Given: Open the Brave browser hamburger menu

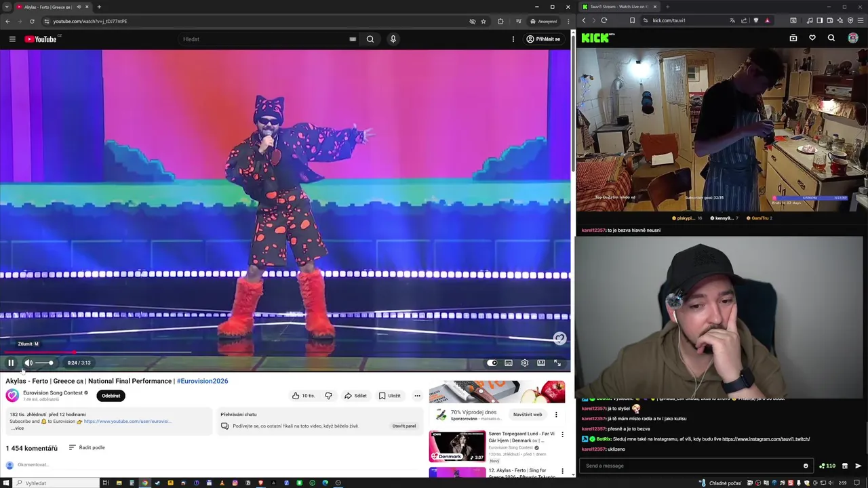Looking at the screenshot, I should [861, 20].
